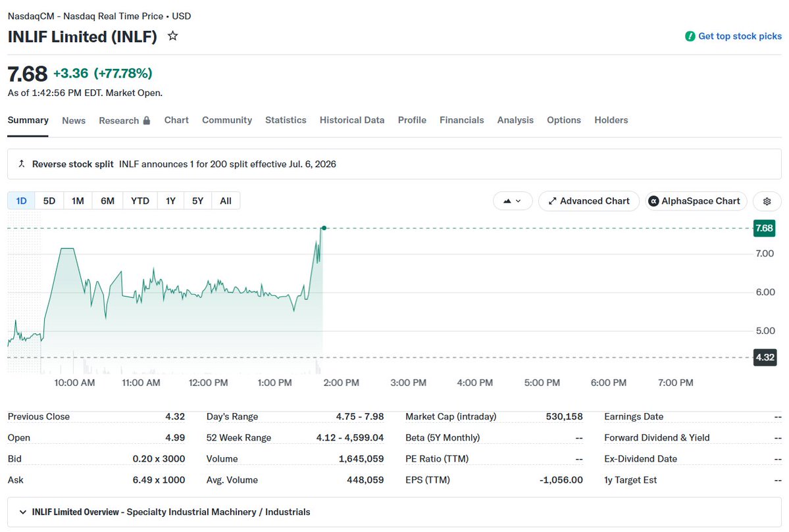Click the reverse stock split arrow icon
Image resolution: width=789 pixels, height=532 pixels.
coord(22,164)
